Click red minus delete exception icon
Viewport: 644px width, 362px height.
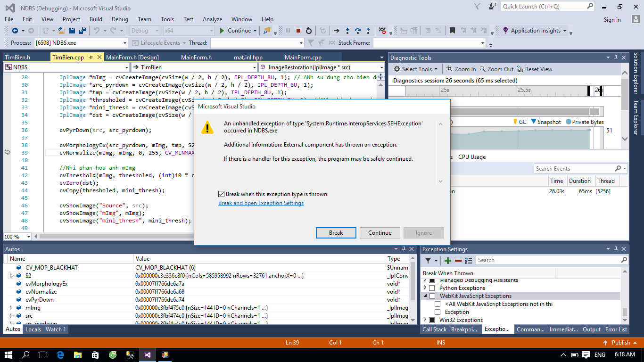tap(458, 260)
